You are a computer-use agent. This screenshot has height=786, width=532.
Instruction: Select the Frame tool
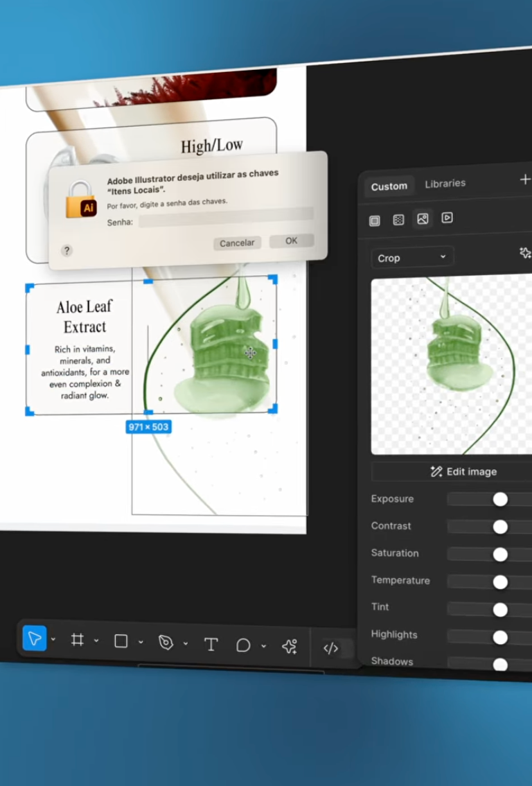(x=77, y=640)
